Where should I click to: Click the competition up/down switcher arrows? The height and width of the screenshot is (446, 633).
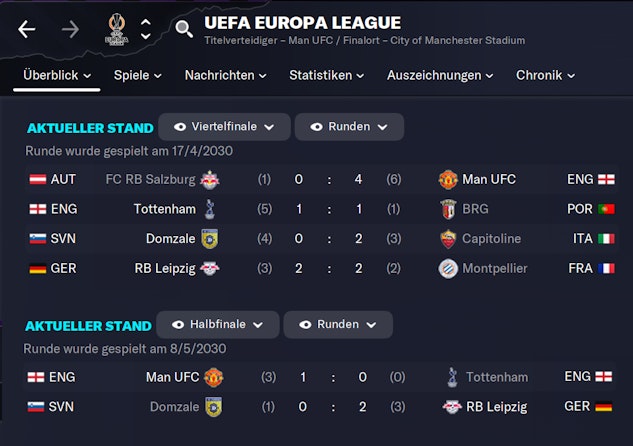point(146,29)
